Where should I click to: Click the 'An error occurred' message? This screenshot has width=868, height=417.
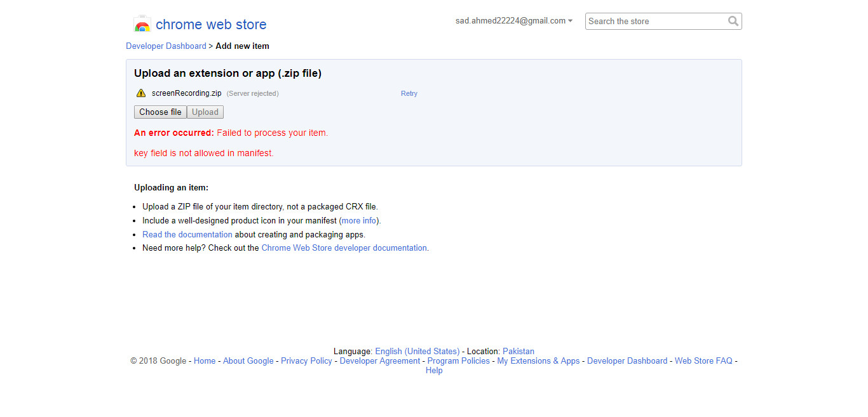coord(231,133)
